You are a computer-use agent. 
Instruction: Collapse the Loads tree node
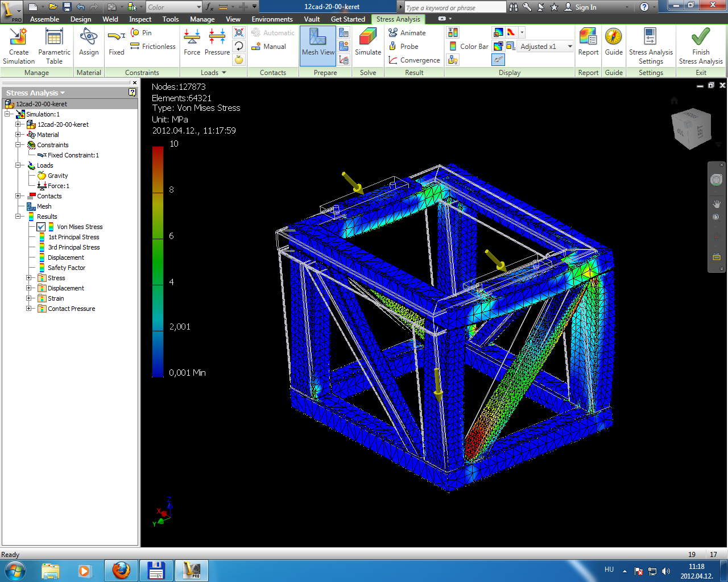point(18,165)
